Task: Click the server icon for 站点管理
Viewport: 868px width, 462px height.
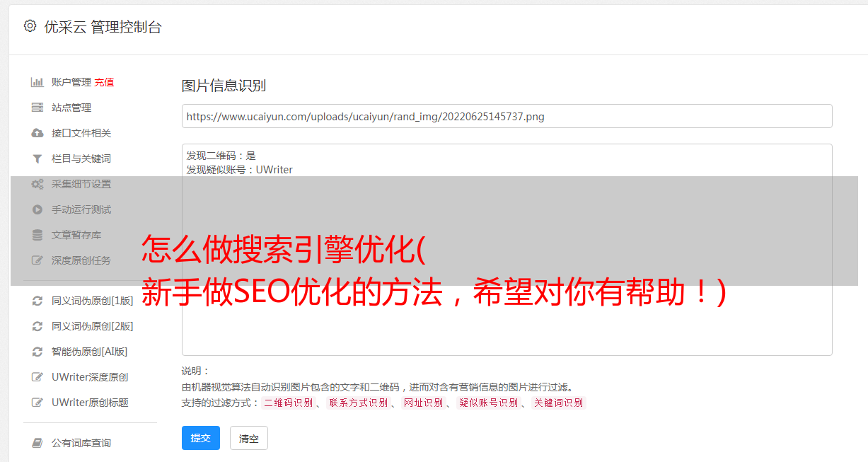Action: pyautogui.click(x=37, y=108)
